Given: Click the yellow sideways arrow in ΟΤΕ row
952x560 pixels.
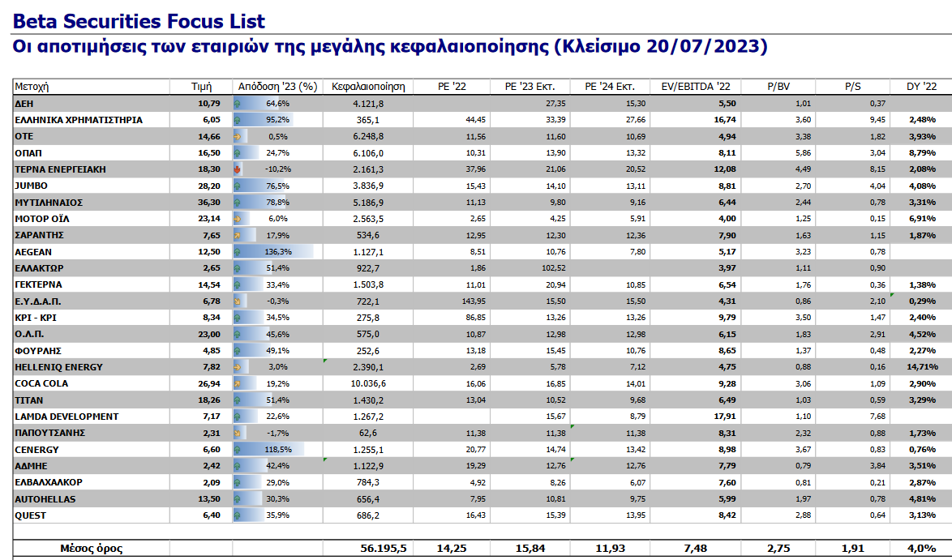Looking at the screenshot, I should (238, 136).
